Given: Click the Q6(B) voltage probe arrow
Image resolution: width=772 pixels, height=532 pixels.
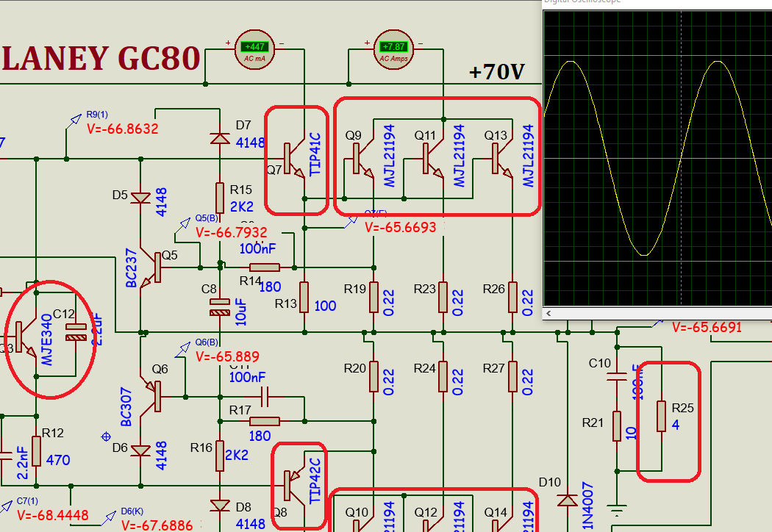Looking at the screenshot, I should pyautogui.click(x=183, y=349).
